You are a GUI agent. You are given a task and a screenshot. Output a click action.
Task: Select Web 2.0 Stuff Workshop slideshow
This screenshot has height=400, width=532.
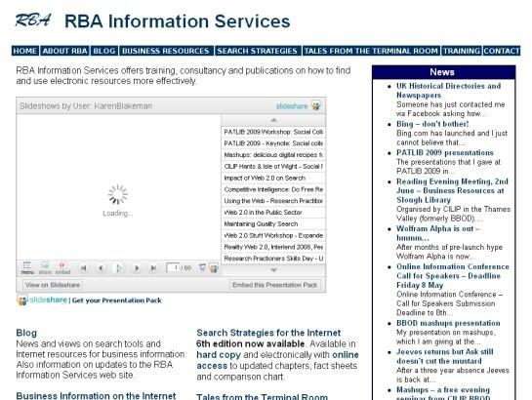pos(273,235)
